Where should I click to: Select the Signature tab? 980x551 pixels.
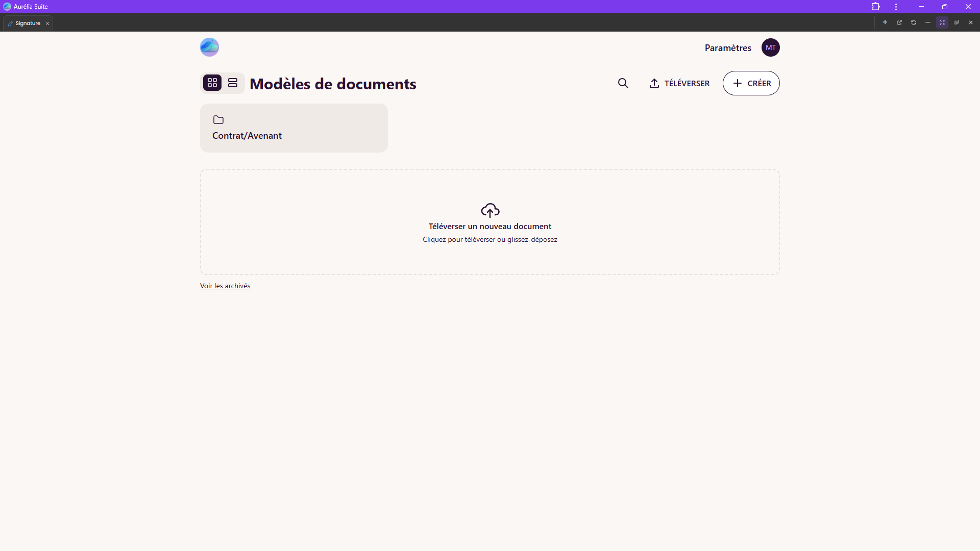pyautogui.click(x=28, y=23)
